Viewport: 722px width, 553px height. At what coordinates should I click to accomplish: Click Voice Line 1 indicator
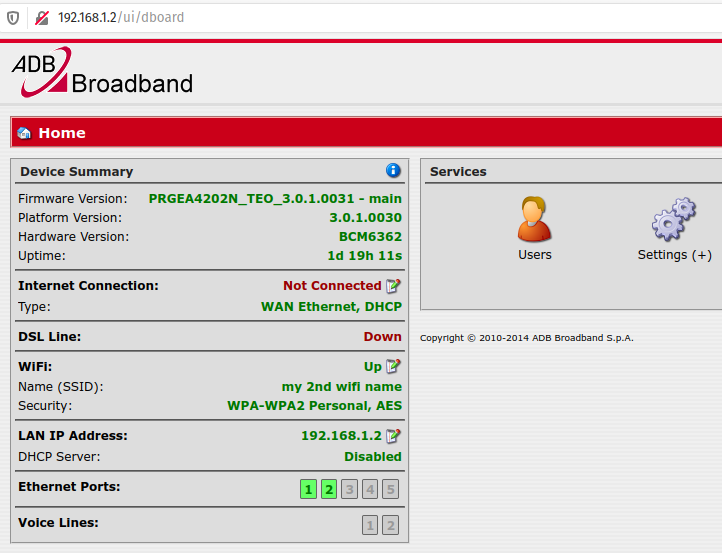pyautogui.click(x=370, y=525)
